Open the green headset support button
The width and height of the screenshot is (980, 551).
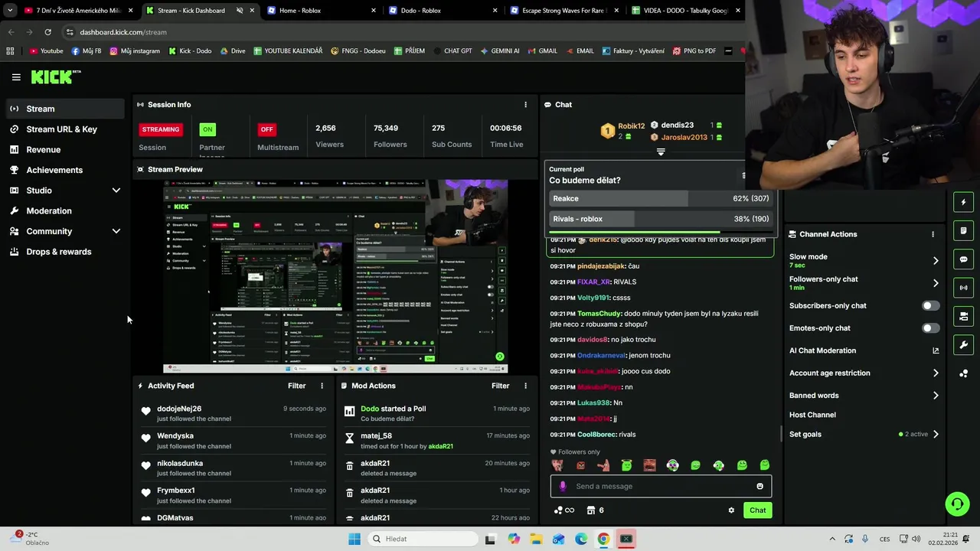coord(957,504)
